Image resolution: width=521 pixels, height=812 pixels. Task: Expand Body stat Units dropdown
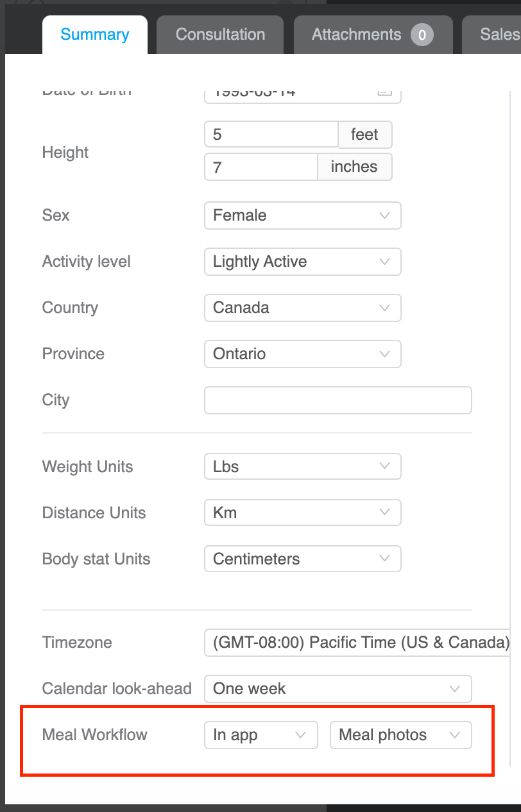303,559
